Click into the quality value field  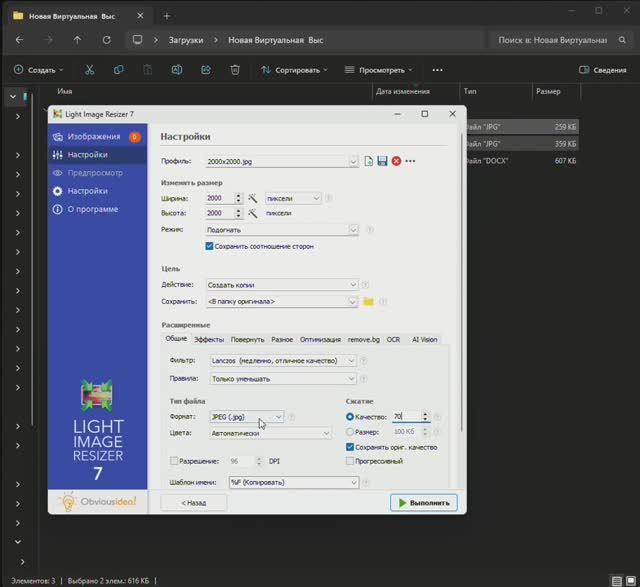pyautogui.click(x=406, y=417)
